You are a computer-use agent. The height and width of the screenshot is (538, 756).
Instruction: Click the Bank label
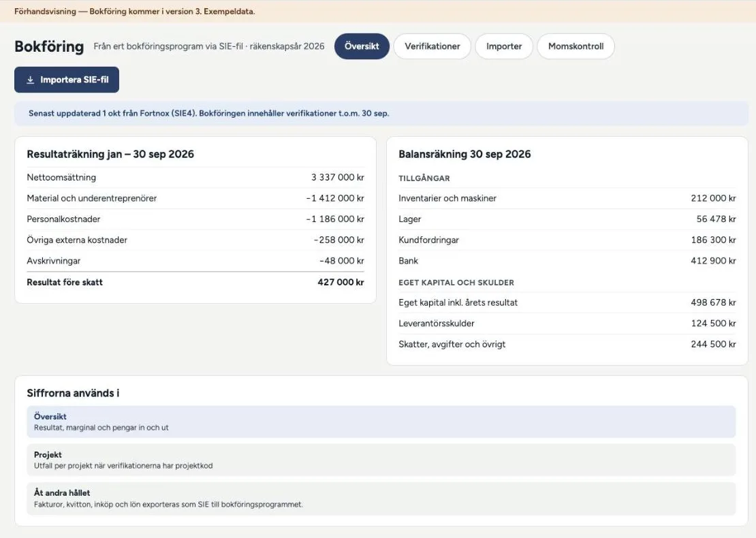click(409, 261)
